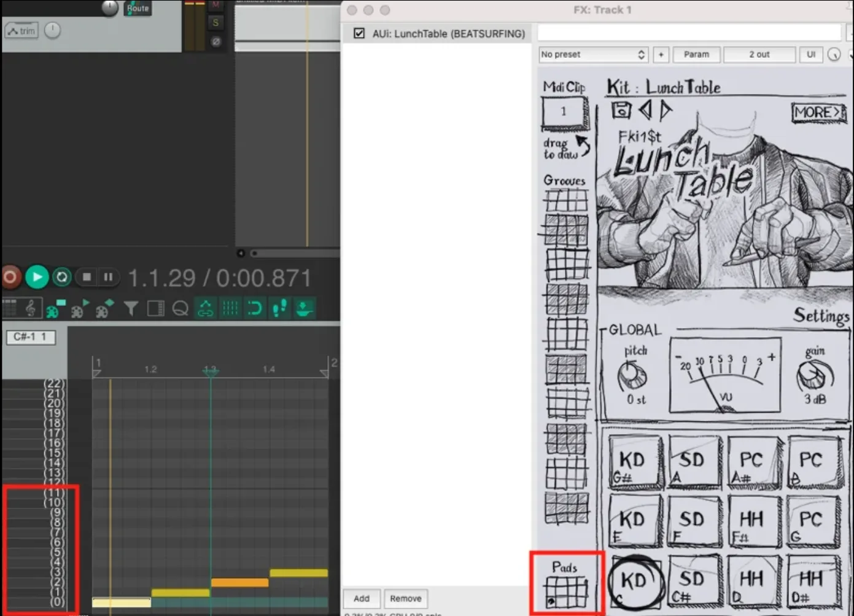
Task: Select the second Grooves pattern grid
Action: tap(565, 230)
